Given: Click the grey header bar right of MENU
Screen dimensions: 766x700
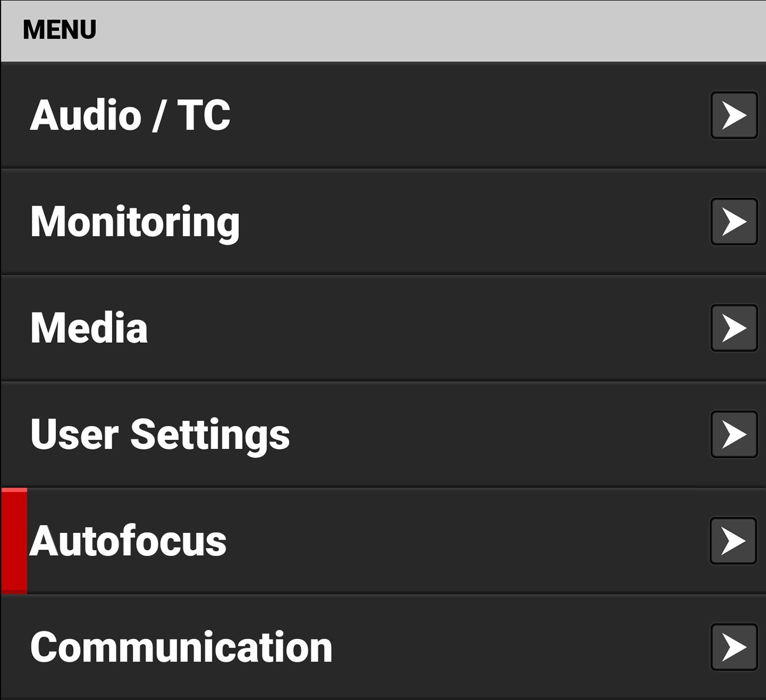Looking at the screenshot, I should pos(409,31).
